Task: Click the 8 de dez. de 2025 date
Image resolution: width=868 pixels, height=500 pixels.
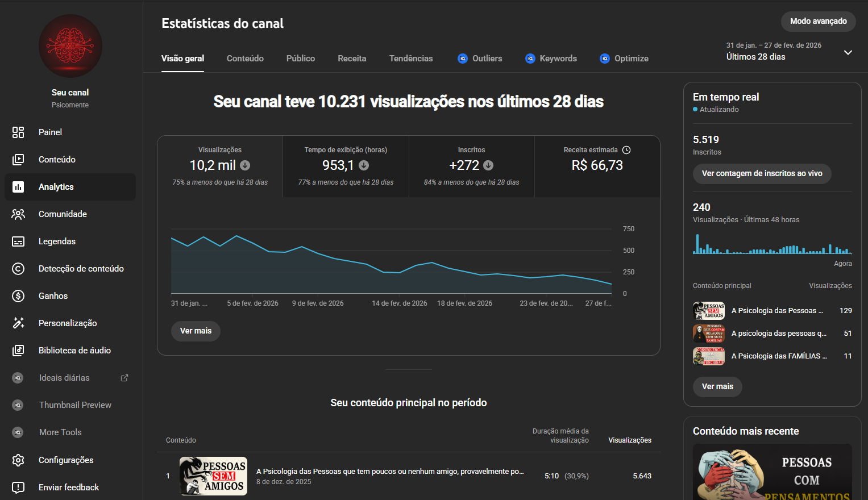Action: coord(284,482)
